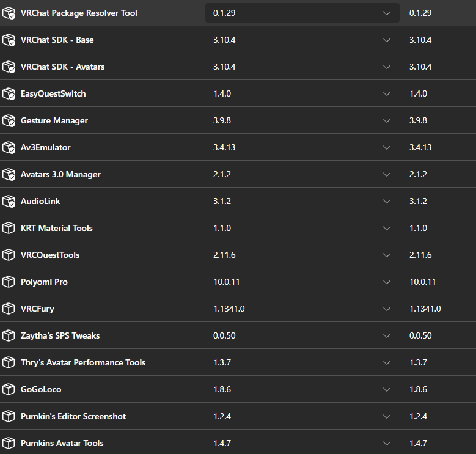Click the Gesture Manager package icon
Viewport: 476px width, 454px height.
[9, 120]
